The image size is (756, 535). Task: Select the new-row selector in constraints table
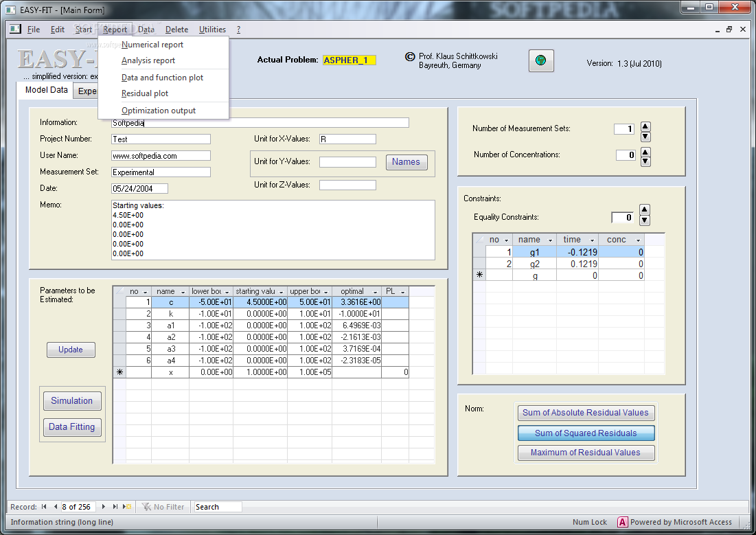click(x=479, y=275)
